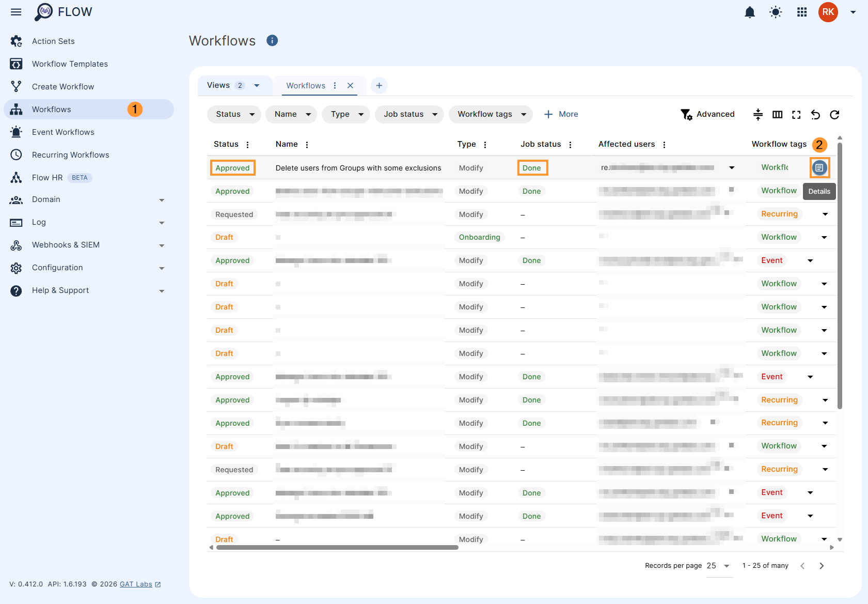This screenshot has height=604, width=868.
Task: Refresh the workflows table
Action: pos(834,115)
